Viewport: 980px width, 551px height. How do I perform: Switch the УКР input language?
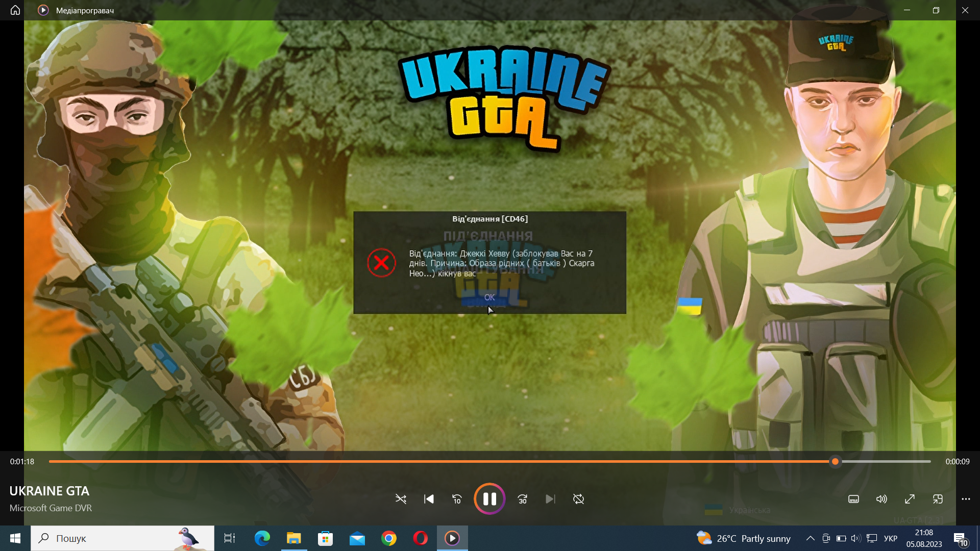[x=891, y=538]
